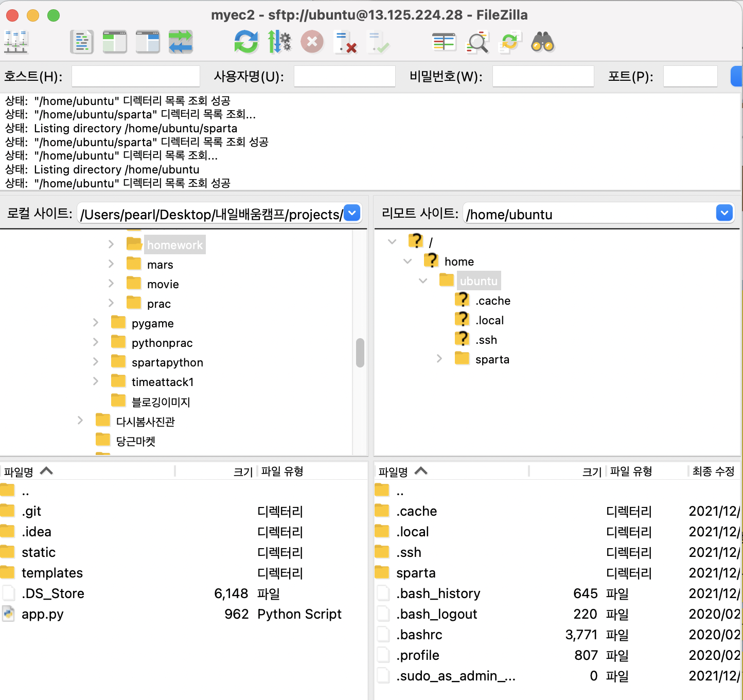Expand the pythonprac folder
This screenshot has width=743, height=700.
[95, 342]
